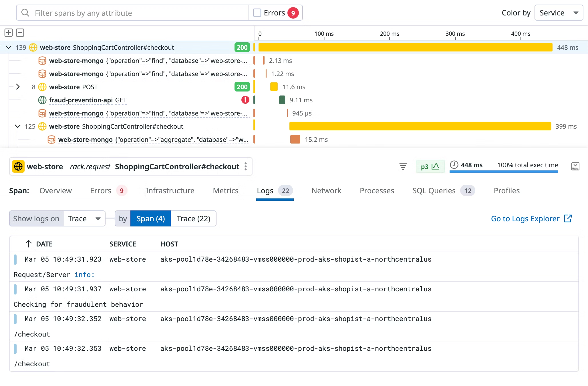
Task: Switch the log grouping to Trace (22)
Action: (x=193, y=218)
